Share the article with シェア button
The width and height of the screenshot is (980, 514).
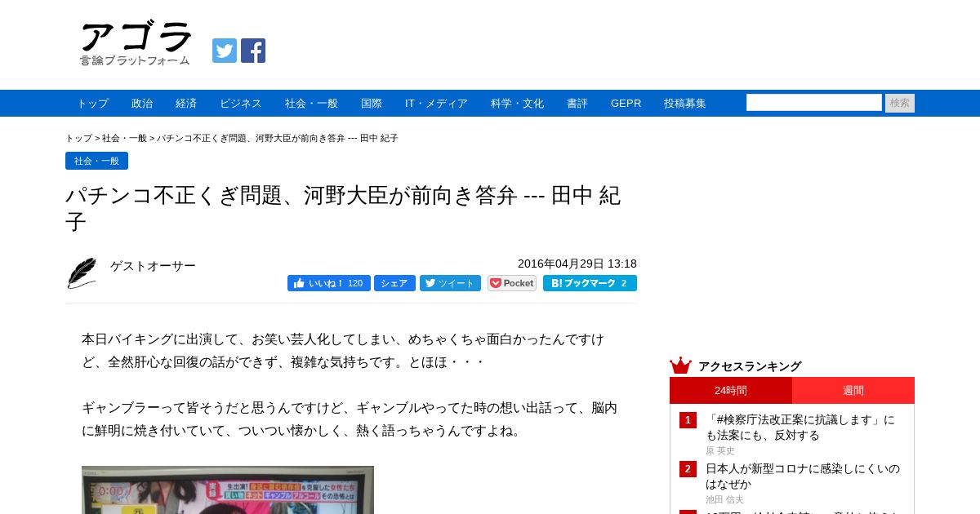(x=394, y=283)
